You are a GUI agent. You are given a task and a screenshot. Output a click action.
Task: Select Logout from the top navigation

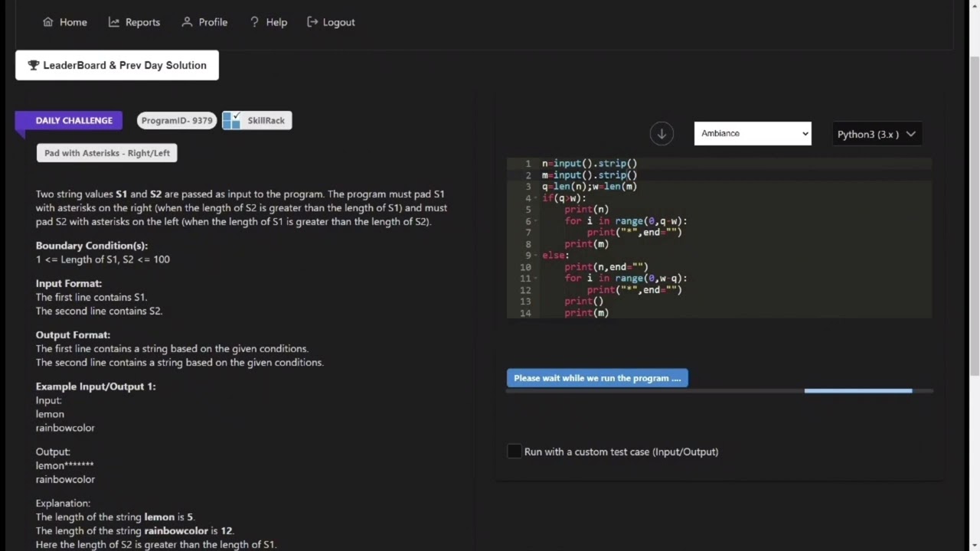(x=331, y=22)
